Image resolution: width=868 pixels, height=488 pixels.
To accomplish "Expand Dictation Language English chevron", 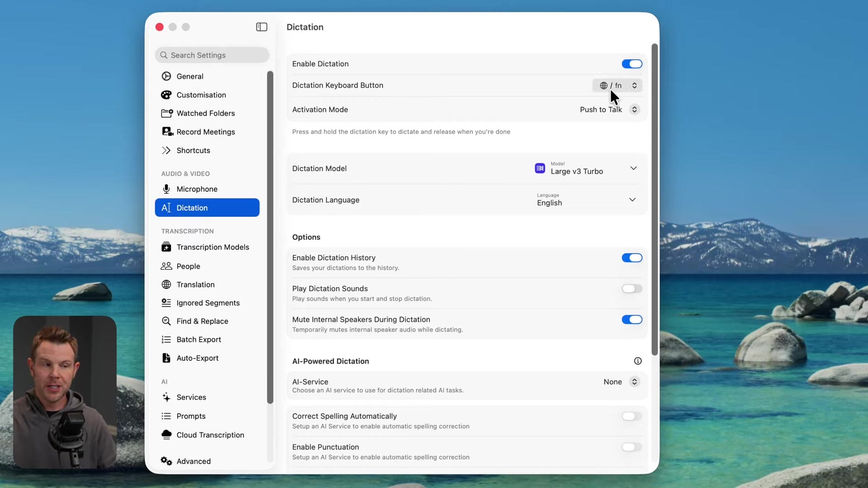I will click(632, 200).
